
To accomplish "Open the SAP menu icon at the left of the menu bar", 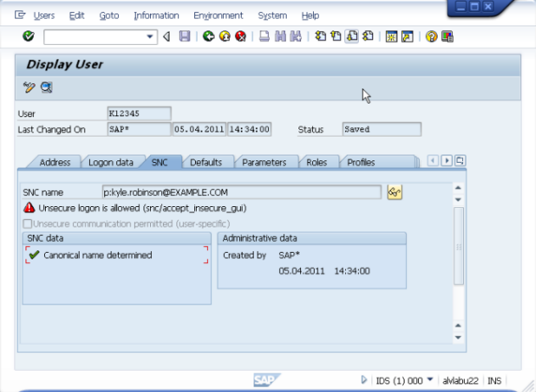I will [x=20, y=15].
